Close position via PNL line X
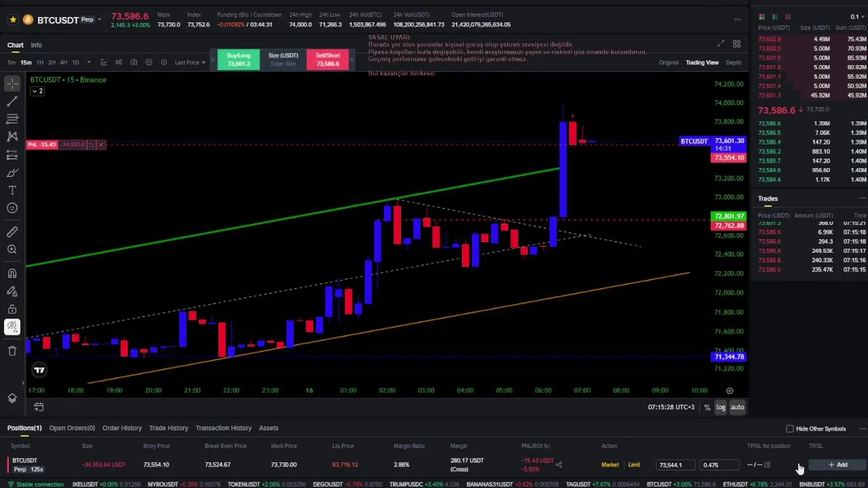The height and width of the screenshot is (488, 868). (100, 144)
